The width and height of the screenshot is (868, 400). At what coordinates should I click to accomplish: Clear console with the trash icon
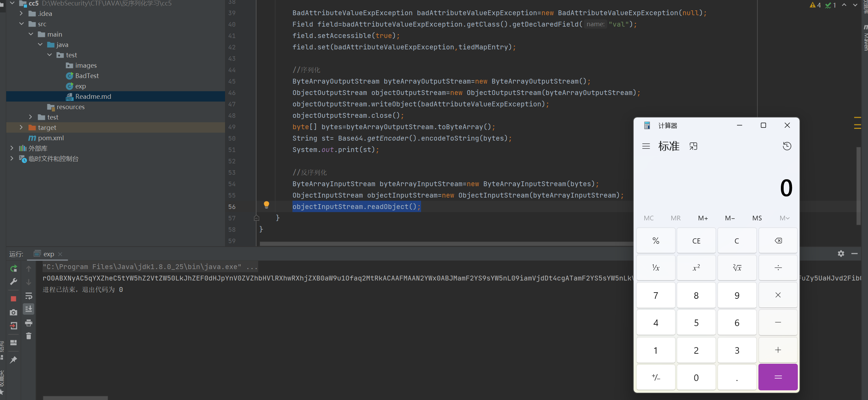[x=29, y=336]
